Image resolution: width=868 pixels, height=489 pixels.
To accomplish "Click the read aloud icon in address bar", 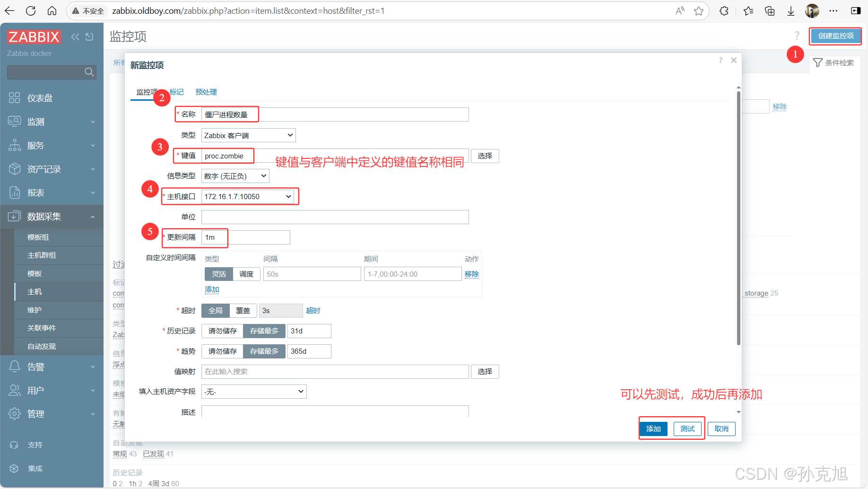I will [x=680, y=11].
